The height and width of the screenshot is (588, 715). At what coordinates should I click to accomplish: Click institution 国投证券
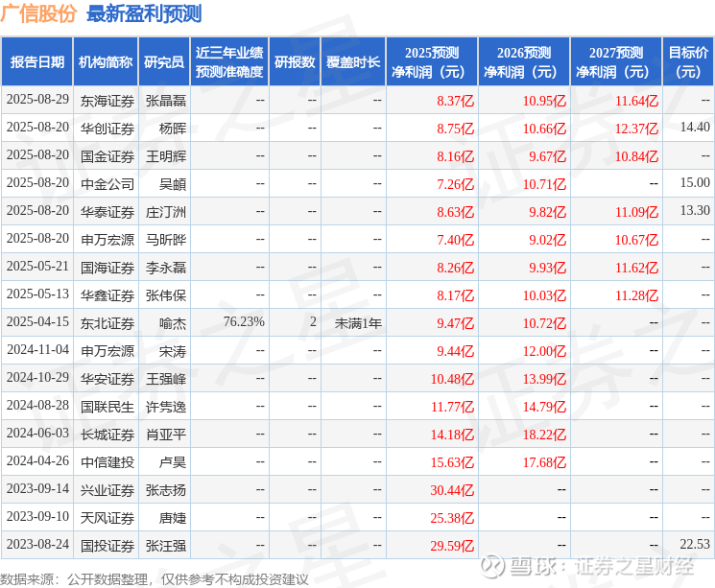[x=107, y=546]
